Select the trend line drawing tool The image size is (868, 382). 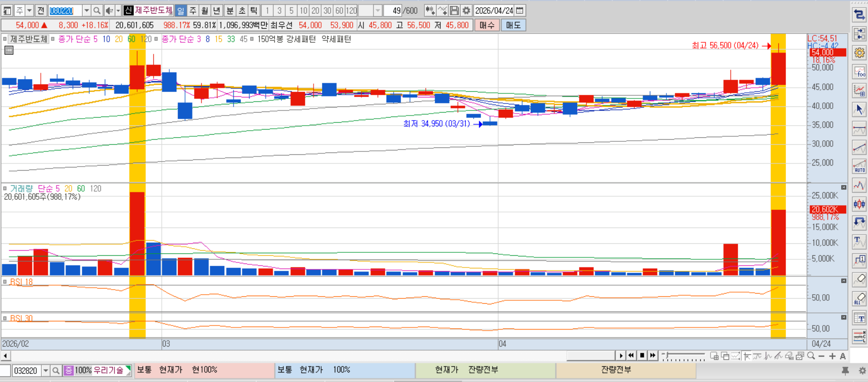(859, 147)
